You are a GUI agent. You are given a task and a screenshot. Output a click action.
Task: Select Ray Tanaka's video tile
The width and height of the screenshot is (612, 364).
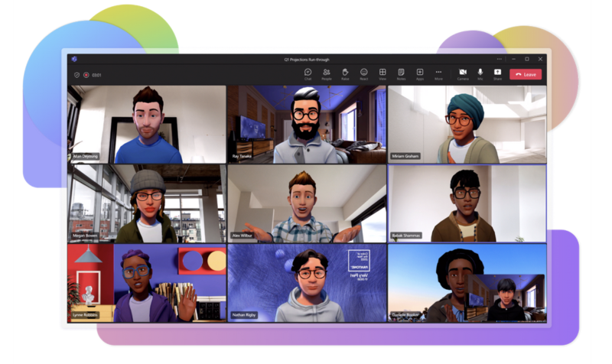306,124
